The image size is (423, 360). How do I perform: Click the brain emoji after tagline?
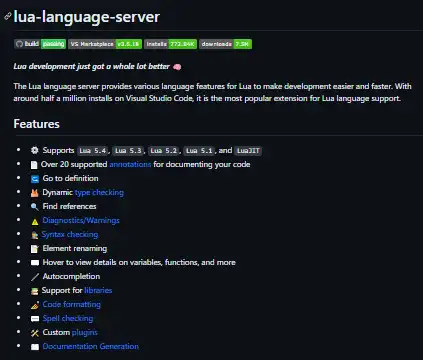(x=177, y=67)
